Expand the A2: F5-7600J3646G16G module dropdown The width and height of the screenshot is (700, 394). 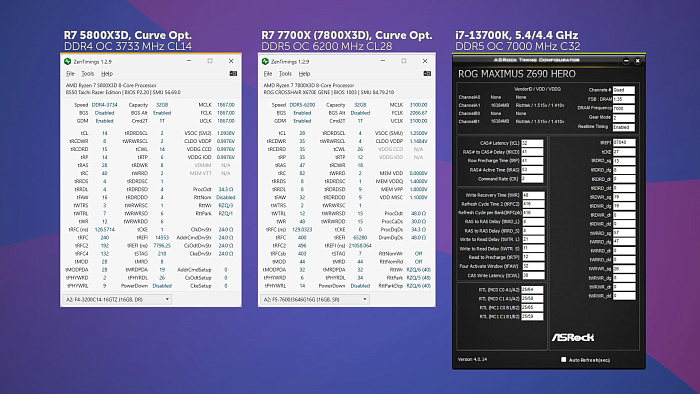[x=314, y=299]
